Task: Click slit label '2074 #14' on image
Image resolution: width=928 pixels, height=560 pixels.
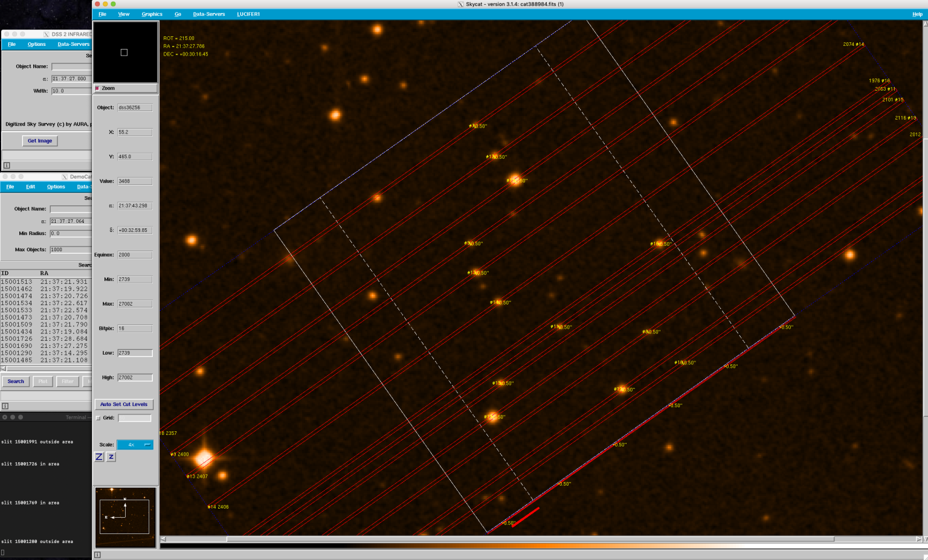Action: [x=854, y=44]
